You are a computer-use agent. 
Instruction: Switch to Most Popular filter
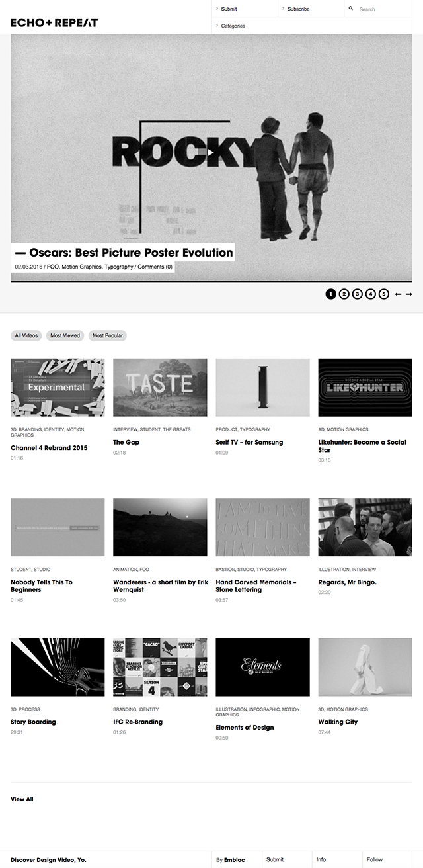click(x=107, y=335)
